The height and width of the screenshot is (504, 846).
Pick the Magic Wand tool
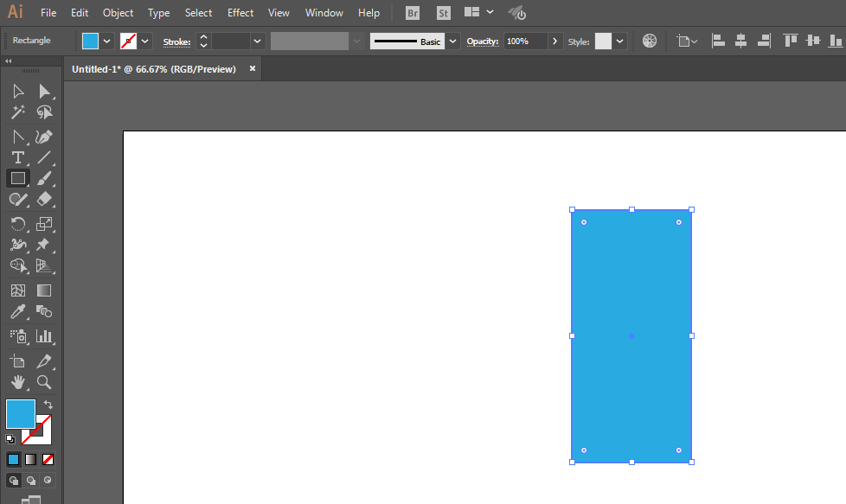[18, 112]
